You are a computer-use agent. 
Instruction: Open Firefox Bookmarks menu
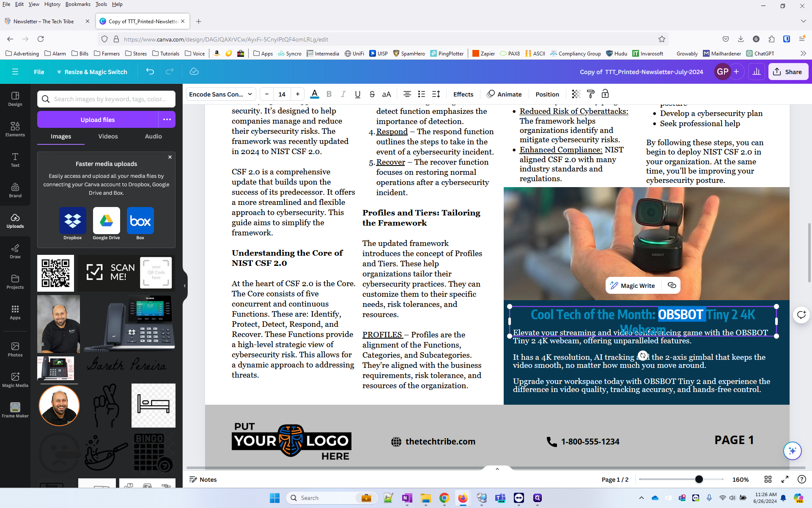pos(78,4)
